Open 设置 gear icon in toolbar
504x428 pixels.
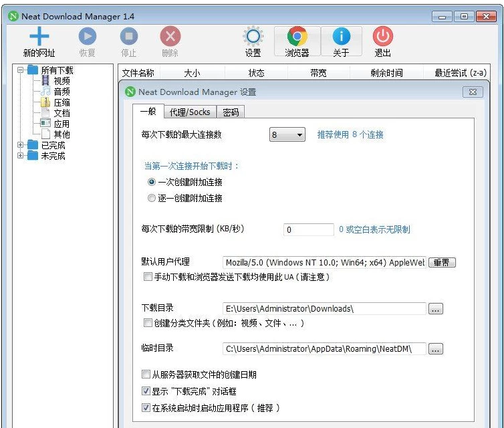coord(253,37)
